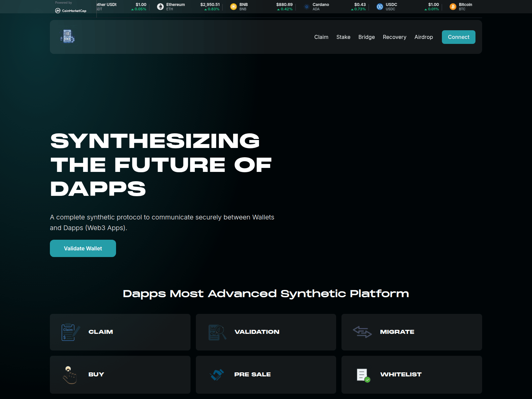Open the Stake nav menu item
The height and width of the screenshot is (399, 532).
[x=343, y=37]
